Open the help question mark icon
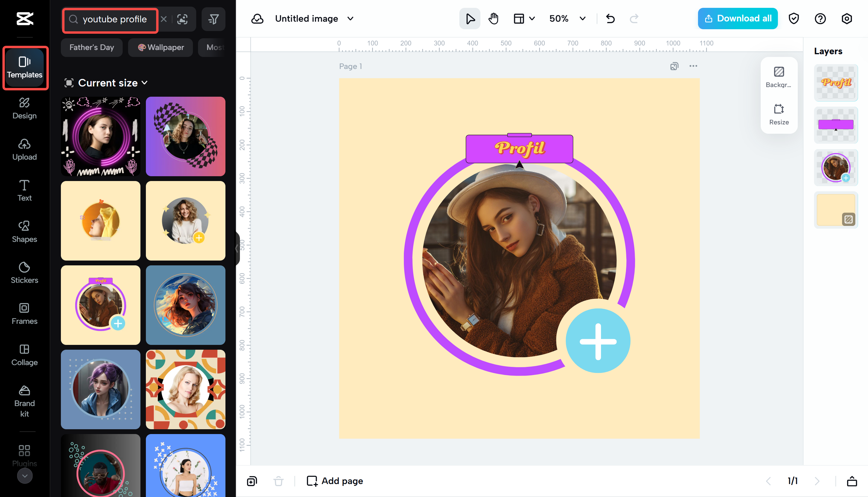The image size is (868, 497). pos(820,18)
